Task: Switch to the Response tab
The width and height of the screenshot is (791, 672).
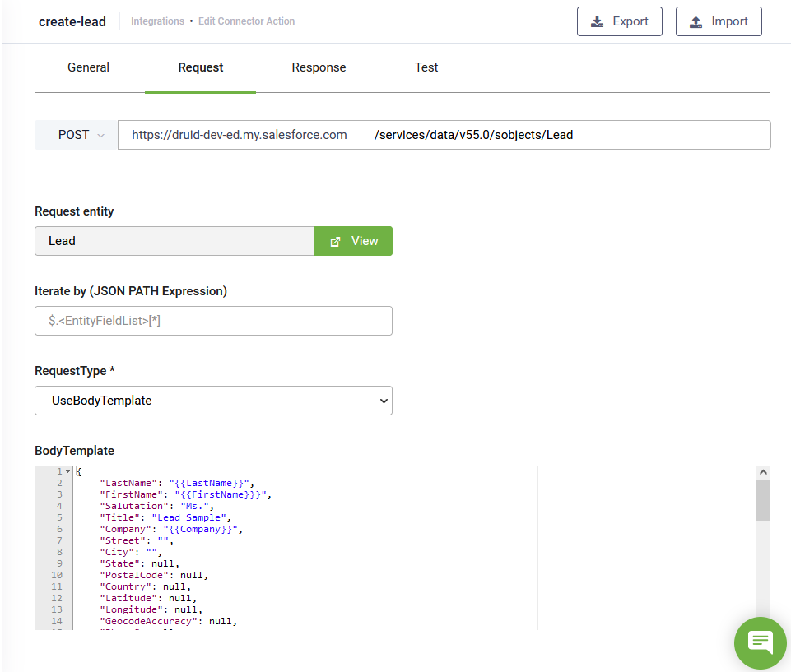Action: (319, 67)
